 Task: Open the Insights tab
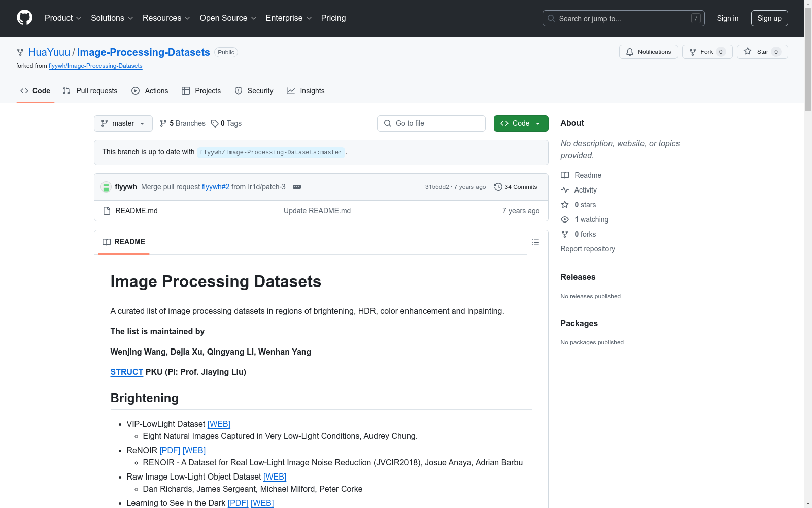click(x=306, y=91)
